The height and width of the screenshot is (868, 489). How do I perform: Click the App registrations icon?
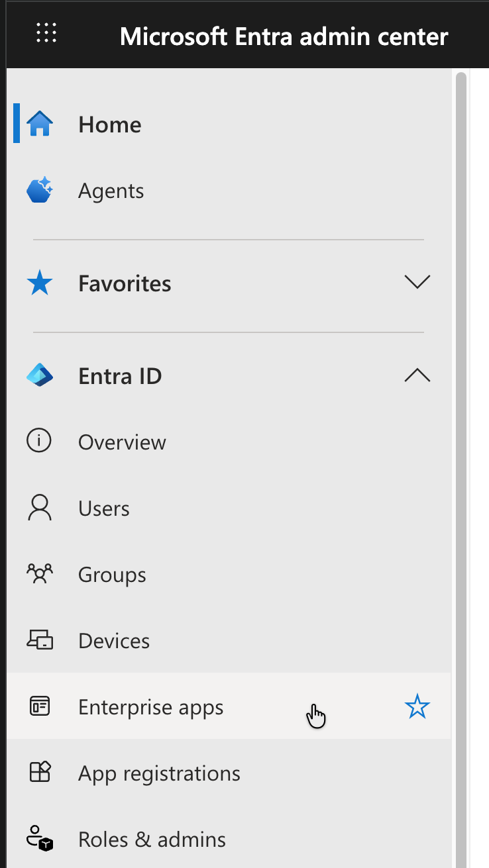coord(40,773)
